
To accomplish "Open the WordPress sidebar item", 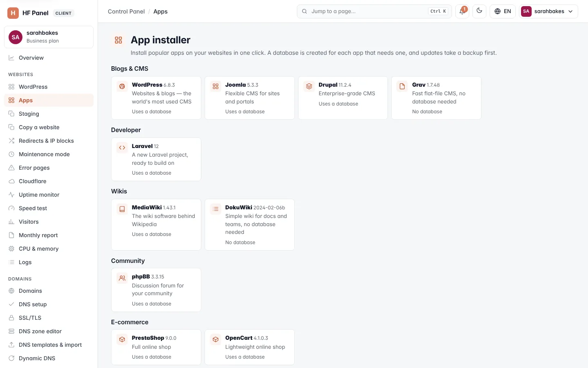I will click(49, 87).
